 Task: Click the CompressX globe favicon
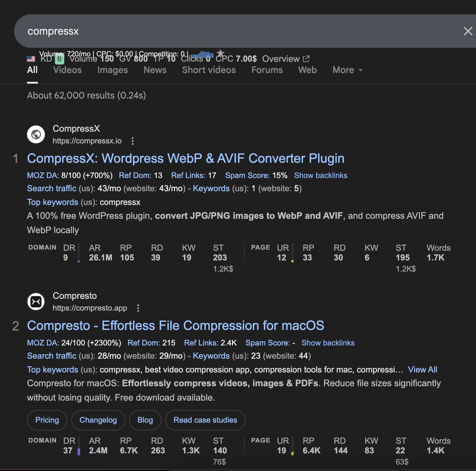tap(36, 134)
